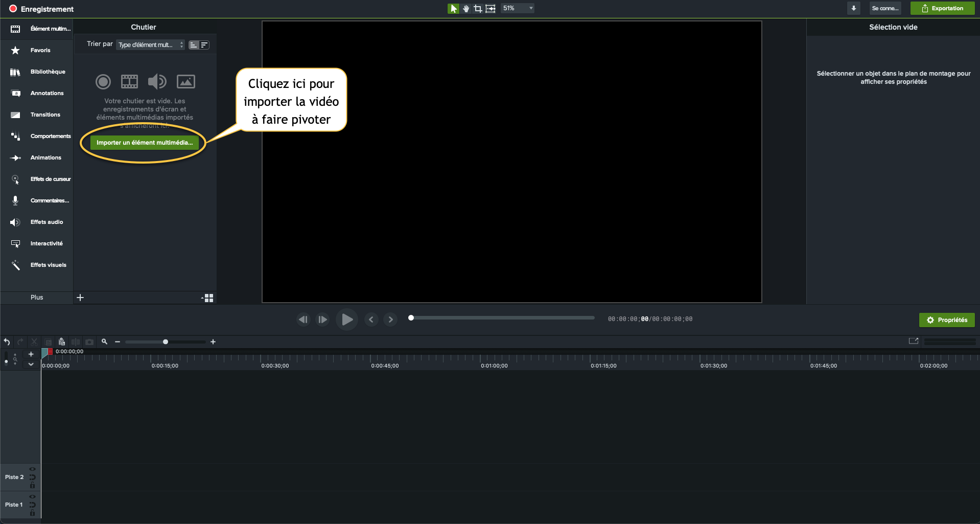
Task: Toggle visibility eye of Piste 1
Action: (x=33, y=497)
